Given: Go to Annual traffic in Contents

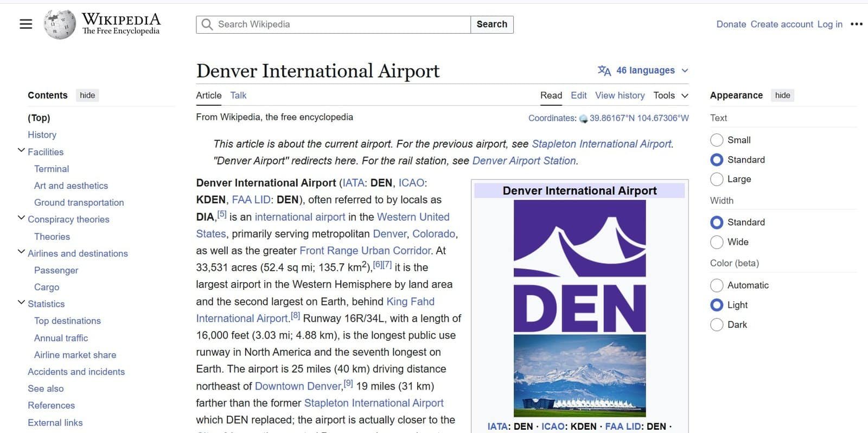Looking at the screenshot, I should click(61, 338).
